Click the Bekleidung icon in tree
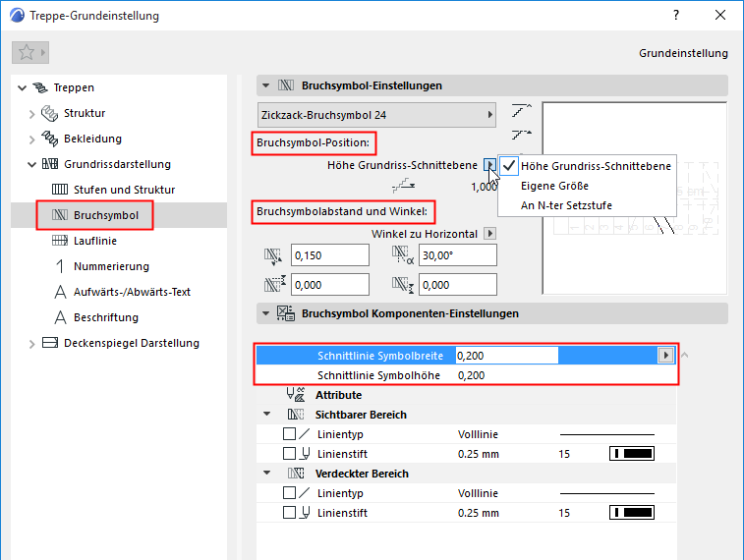 (x=49, y=139)
